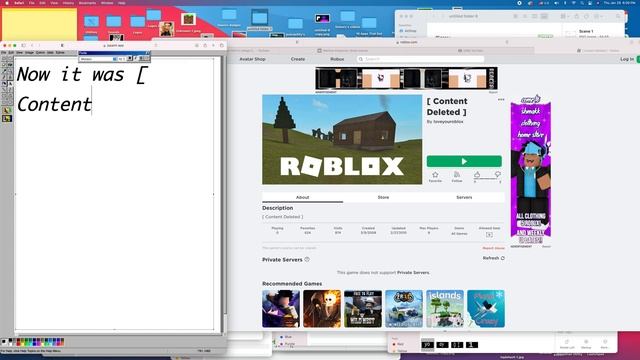Choose the transparent background option in toolbox
The image size is (640, 360).
pos(7,119)
